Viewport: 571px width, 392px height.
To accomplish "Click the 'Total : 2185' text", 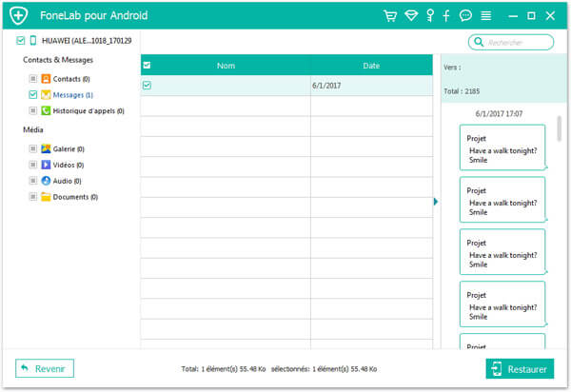I will (462, 91).
